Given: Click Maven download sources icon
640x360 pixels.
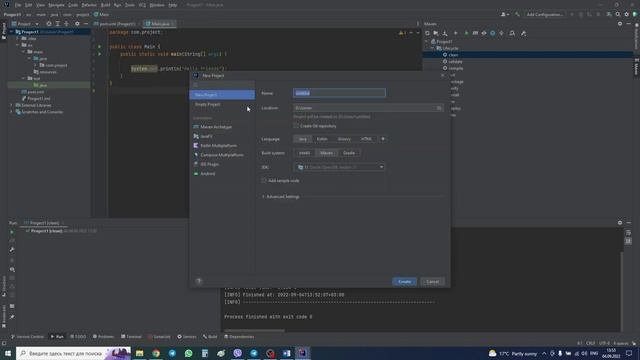Looking at the screenshot, I should 445,33.
